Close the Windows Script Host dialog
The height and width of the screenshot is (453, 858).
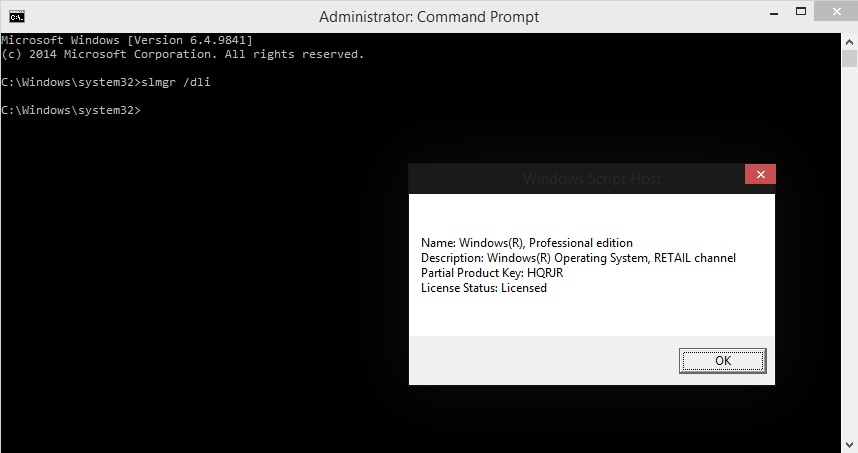[x=760, y=175]
